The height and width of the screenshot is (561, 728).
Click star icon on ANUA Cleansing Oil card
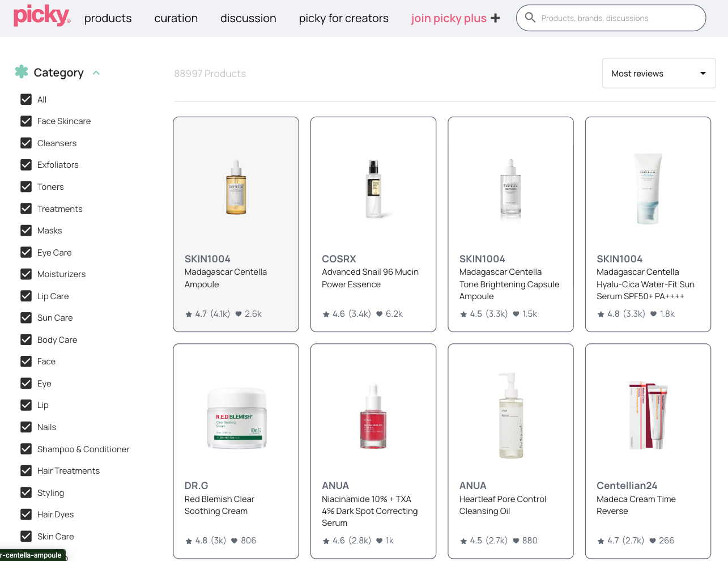tap(463, 541)
